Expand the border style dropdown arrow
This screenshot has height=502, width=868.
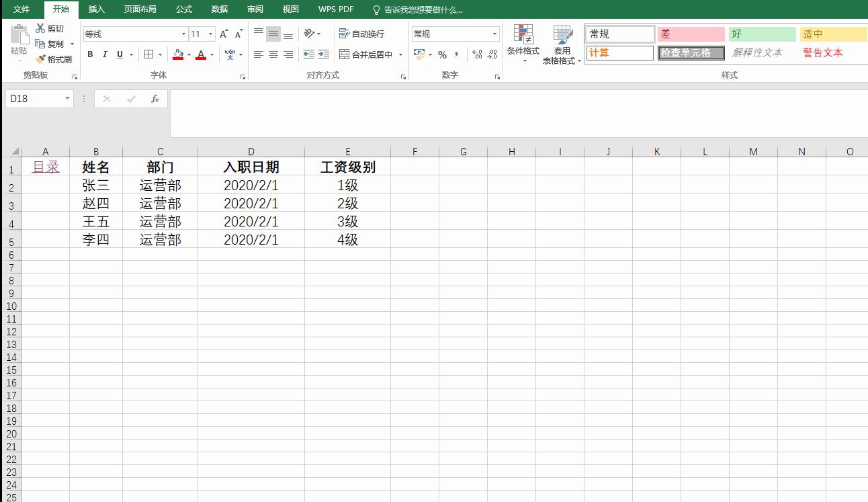coord(159,54)
